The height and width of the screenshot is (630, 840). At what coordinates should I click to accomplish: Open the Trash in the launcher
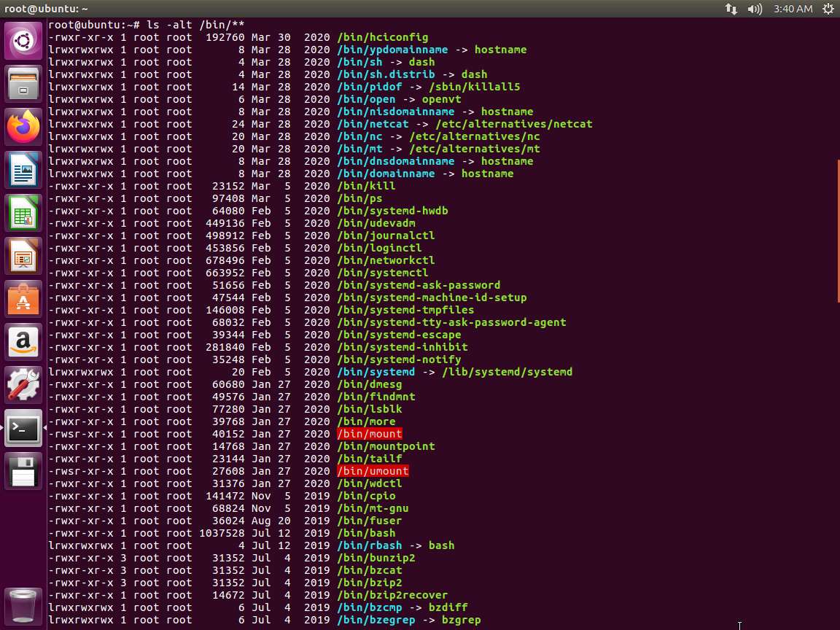(23, 604)
